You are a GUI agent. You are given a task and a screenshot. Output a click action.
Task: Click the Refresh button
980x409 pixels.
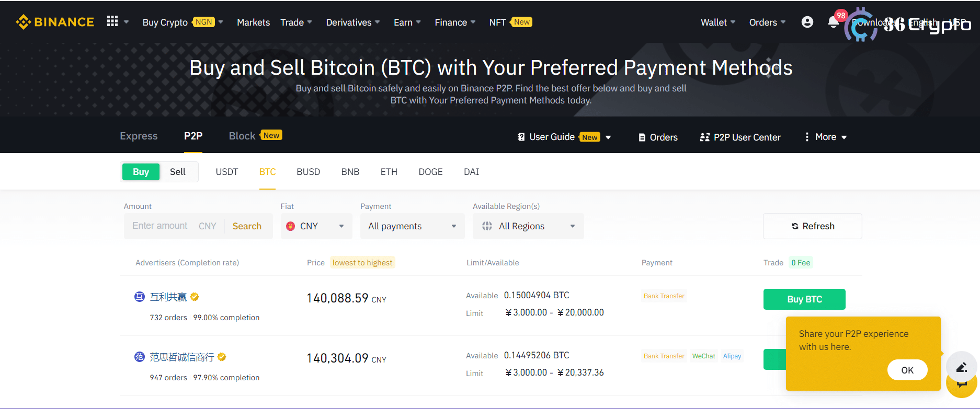[x=813, y=226]
